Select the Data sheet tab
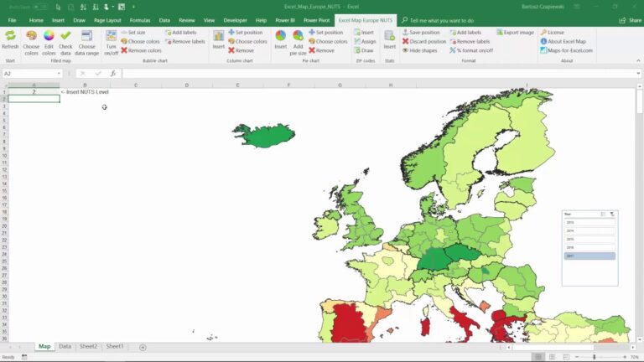This screenshot has height=362, width=644. 65,346
